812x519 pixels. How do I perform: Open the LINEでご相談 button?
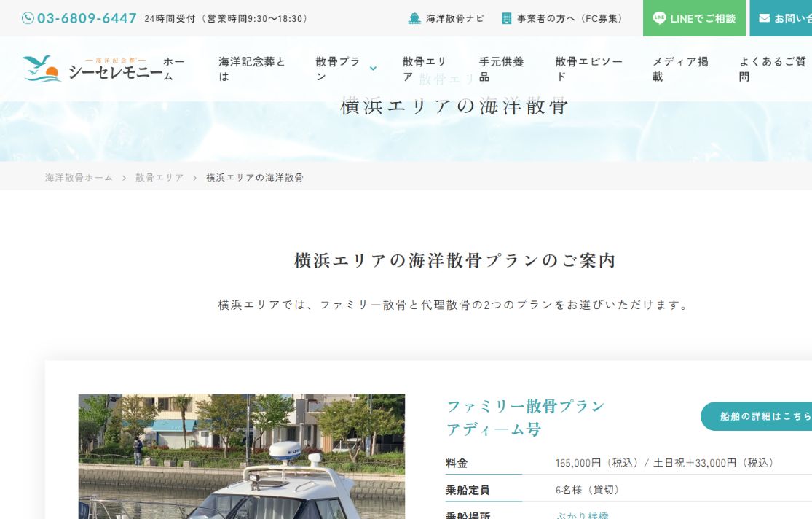(x=694, y=18)
